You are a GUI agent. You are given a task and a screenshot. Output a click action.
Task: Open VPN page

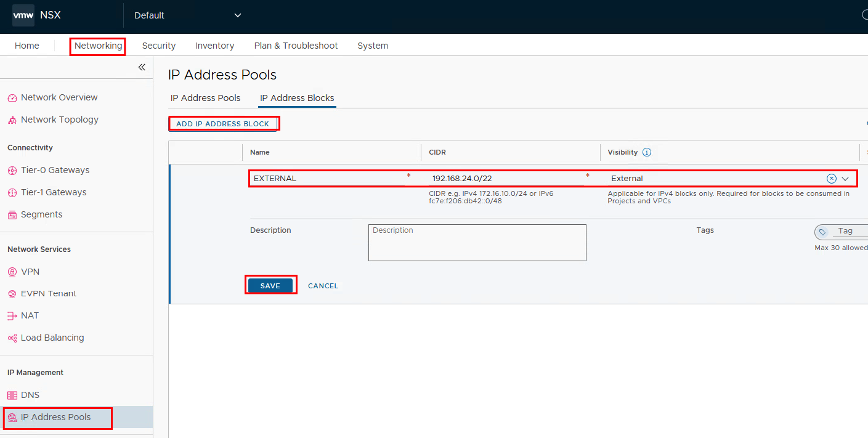(x=30, y=272)
